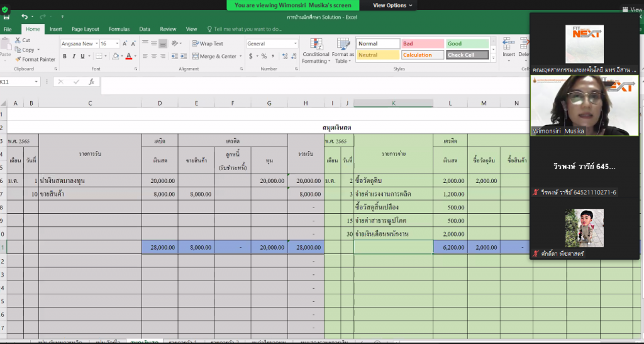Viewport: 644px width, 344px height.
Task: Toggle Wrap Text for the cell
Action: click(x=208, y=44)
